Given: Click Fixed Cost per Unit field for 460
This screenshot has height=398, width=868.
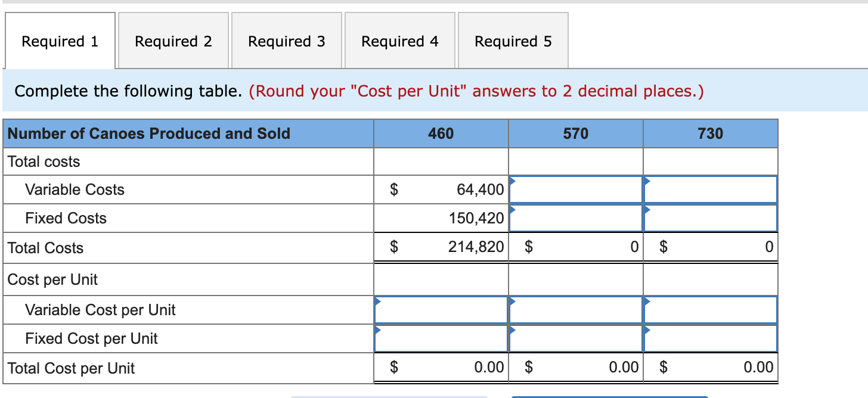Looking at the screenshot, I should pyautogui.click(x=440, y=338).
